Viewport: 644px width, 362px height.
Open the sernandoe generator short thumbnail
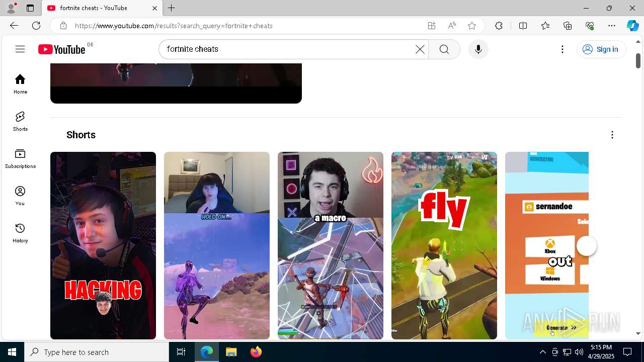(x=547, y=245)
